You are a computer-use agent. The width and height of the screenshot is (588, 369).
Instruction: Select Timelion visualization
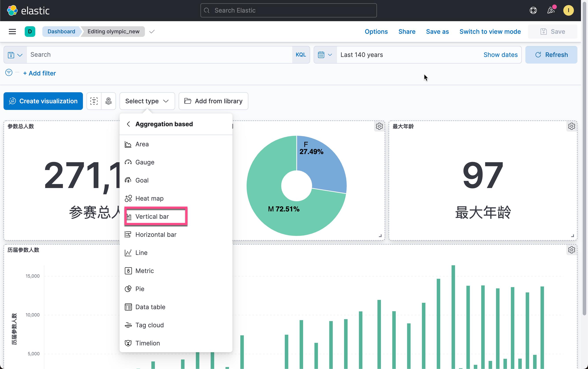tap(176, 343)
